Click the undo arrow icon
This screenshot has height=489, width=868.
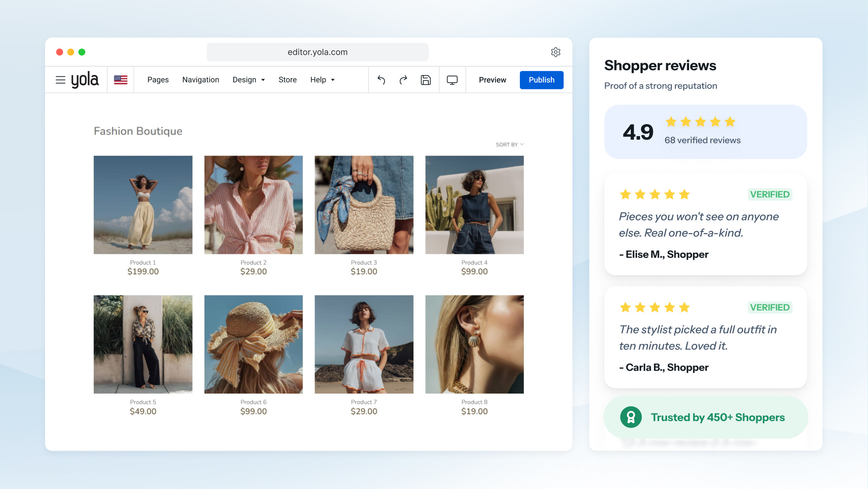pyautogui.click(x=382, y=80)
